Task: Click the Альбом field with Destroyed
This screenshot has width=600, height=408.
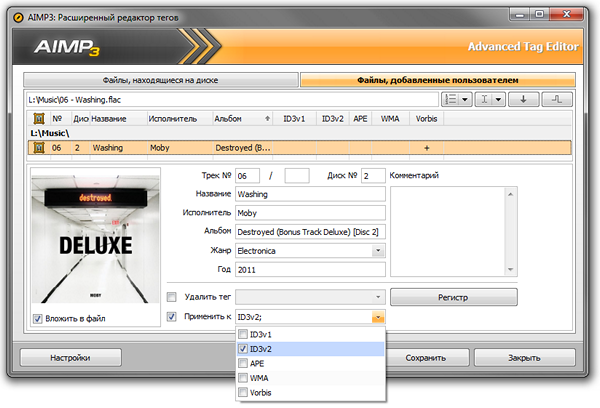Action: [x=310, y=232]
